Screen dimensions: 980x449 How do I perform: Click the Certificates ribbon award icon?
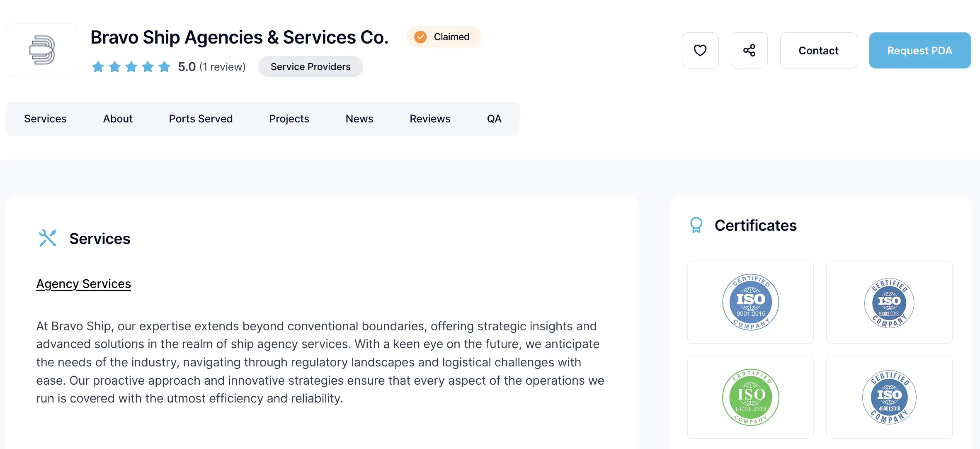696,225
